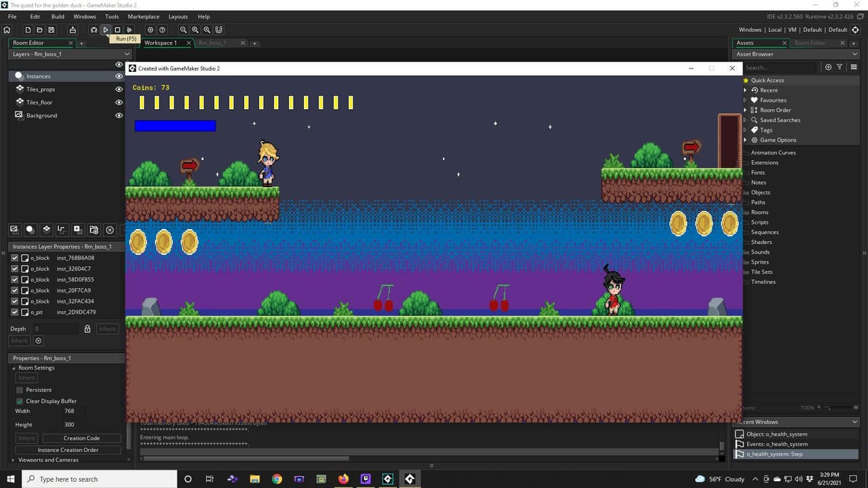Screen dimensions: 868x488
Task: Open the Sprites asset folder
Action: pyautogui.click(x=760, y=262)
